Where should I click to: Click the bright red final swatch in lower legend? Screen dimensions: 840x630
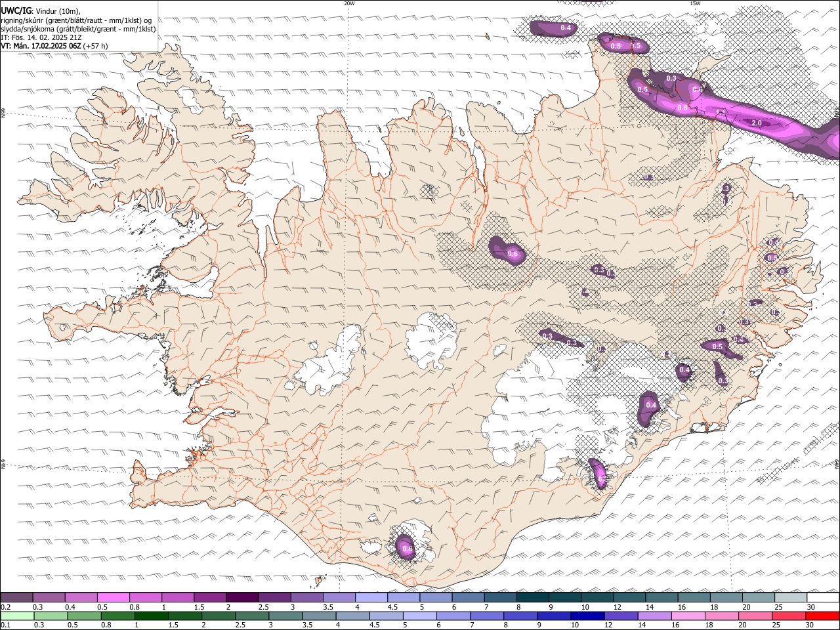click(x=823, y=616)
